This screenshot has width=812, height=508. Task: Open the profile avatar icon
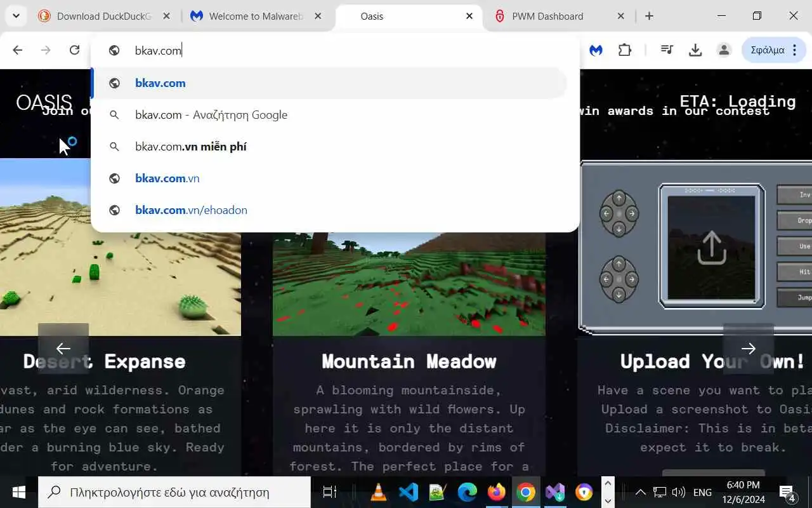tap(724, 50)
